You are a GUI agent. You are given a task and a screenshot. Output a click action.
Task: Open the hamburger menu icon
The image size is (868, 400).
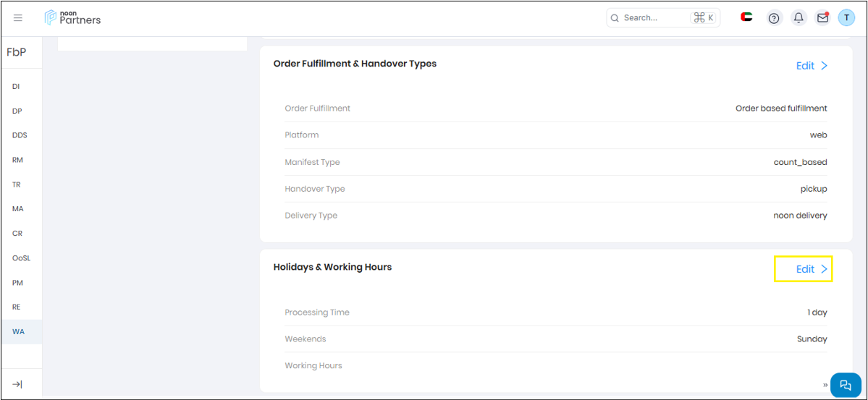coord(18,18)
